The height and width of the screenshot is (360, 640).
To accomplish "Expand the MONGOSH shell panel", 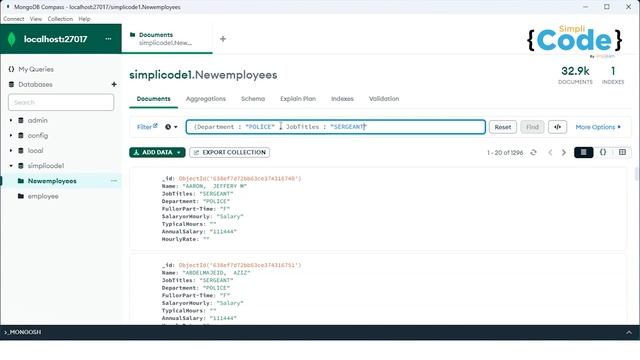I will point(629,333).
